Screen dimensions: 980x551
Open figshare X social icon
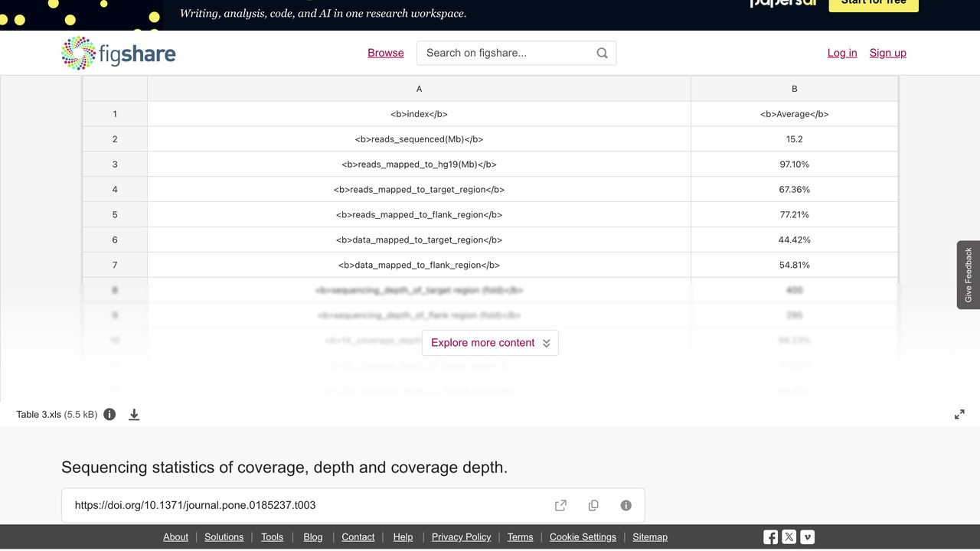click(x=789, y=537)
